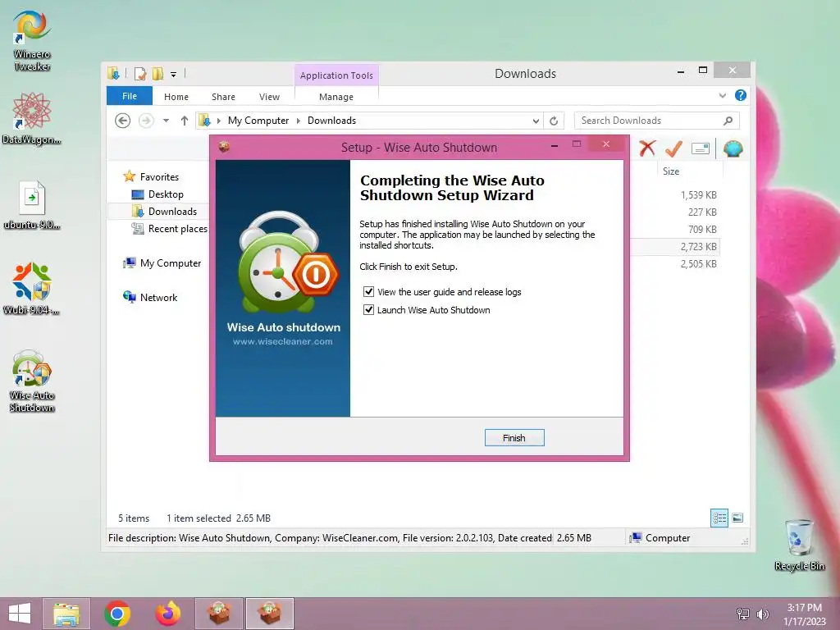Expand the ribbon with the chevron
The height and width of the screenshot is (630, 840).
coord(722,95)
